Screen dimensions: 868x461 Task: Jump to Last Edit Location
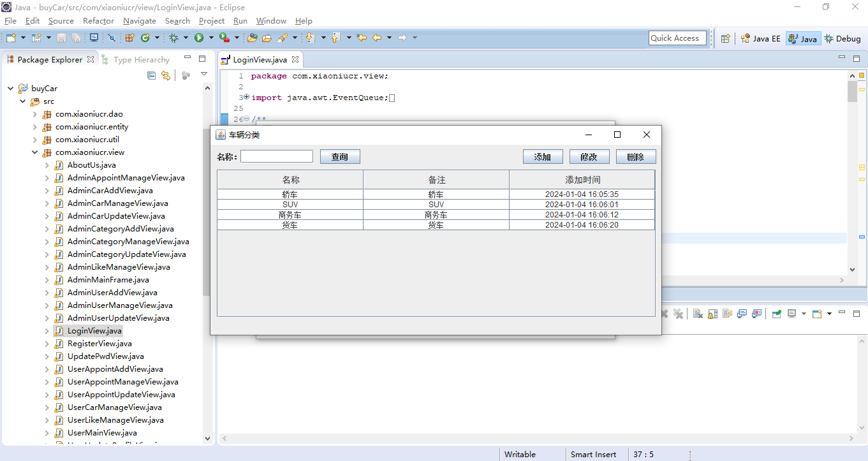(362, 38)
